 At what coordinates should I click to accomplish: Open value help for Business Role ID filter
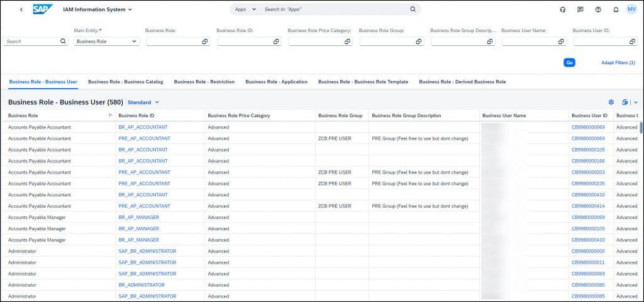pos(276,42)
